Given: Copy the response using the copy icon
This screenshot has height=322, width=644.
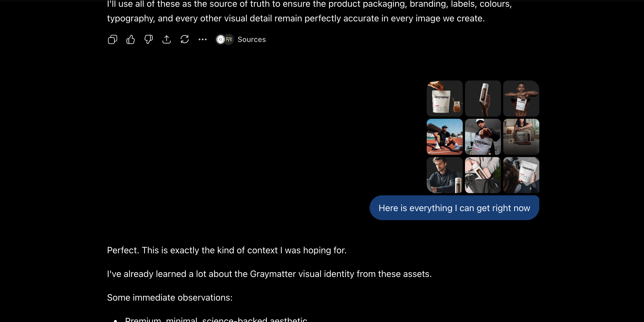Looking at the screenshot, I should point(112,39).
